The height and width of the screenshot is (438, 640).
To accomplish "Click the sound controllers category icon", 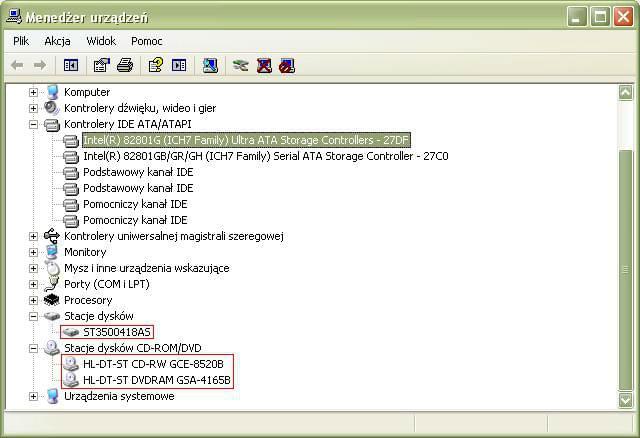I will click(52, 108).
